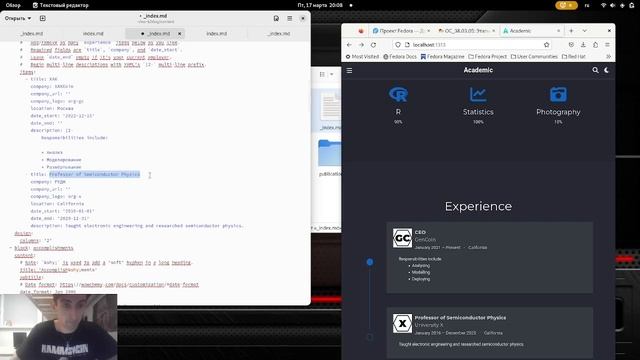
Task: Open Pocket save icon in Firefox toolbar
Action: pyautogui.click(x=571, y=44)
